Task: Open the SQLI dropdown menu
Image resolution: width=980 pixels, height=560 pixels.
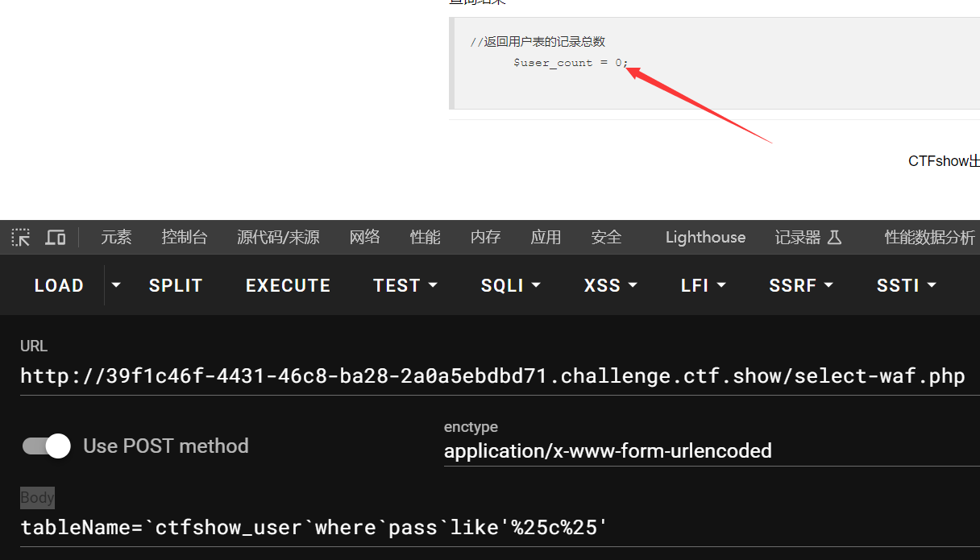Action: tap(510, 285)
